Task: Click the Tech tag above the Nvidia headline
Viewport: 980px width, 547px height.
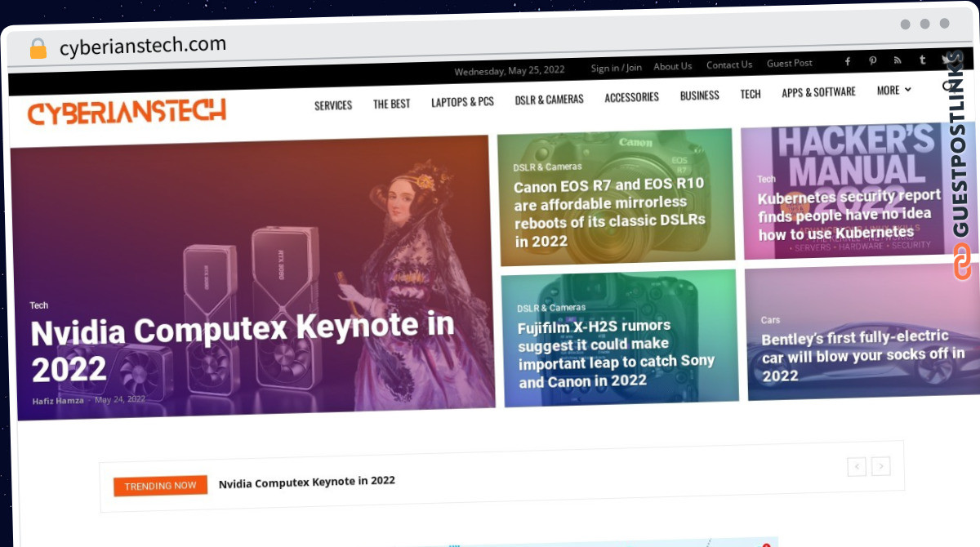Action: [x=39, y=305]
